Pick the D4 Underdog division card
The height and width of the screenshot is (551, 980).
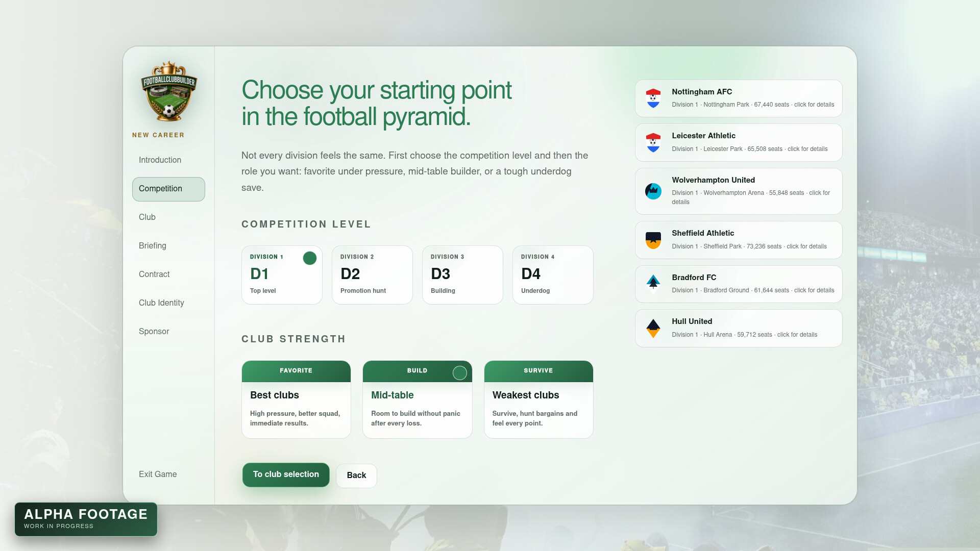(553, 275)
